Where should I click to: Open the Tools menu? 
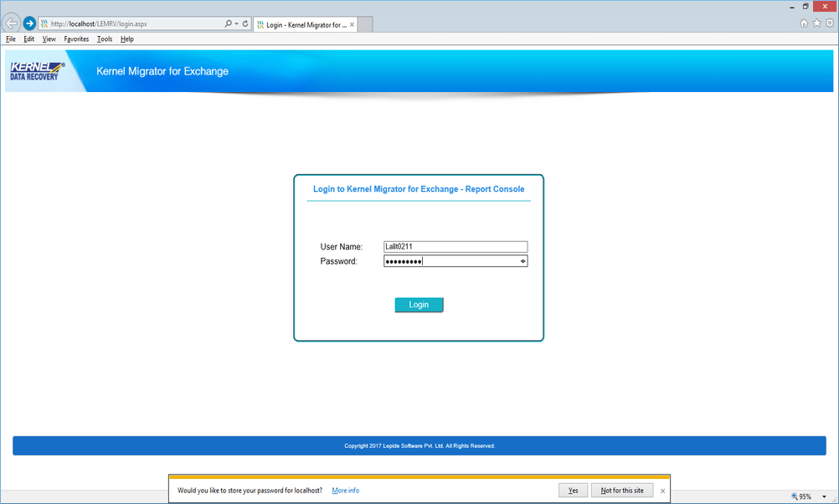(105, 39)
